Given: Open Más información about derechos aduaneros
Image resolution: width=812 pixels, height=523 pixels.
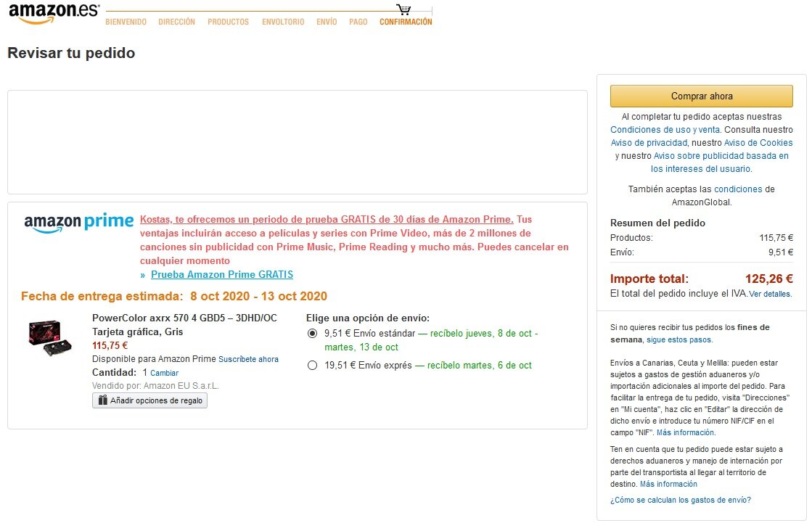Looking at the screenshot, I should point(668,484).
